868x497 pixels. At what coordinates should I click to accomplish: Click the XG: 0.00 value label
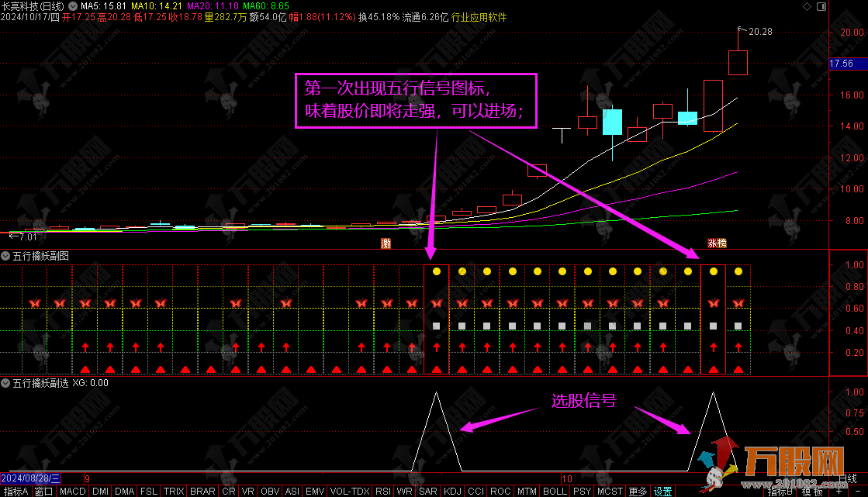point(90,383)
